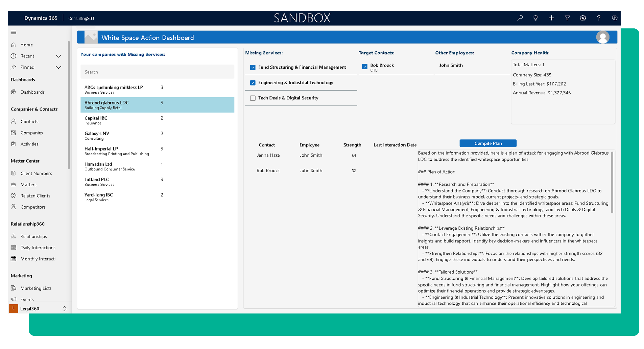Screen dimensions: 644x349
Task: Click the plus icon to create new record
Action: point(551,18)
